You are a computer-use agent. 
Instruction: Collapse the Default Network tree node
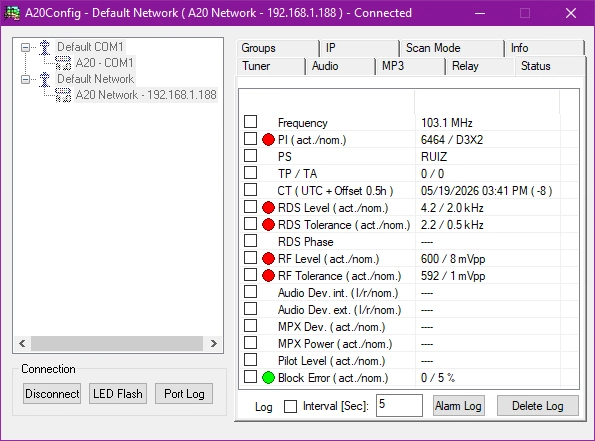click(x=25, y=79)
